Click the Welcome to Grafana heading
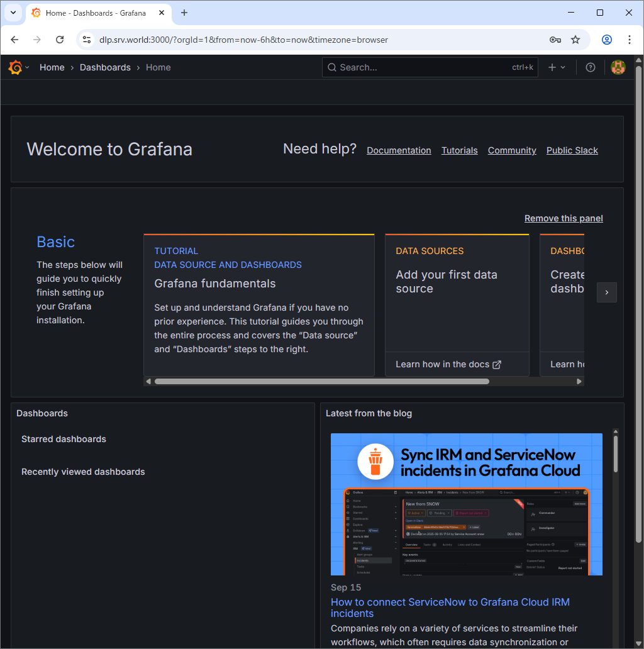Screen dimensions: 644x649 109,150
